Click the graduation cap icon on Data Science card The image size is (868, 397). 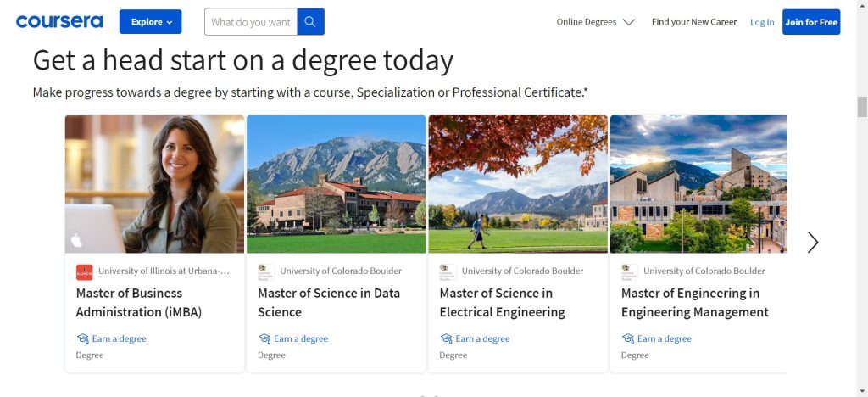[x=264, y=338]
